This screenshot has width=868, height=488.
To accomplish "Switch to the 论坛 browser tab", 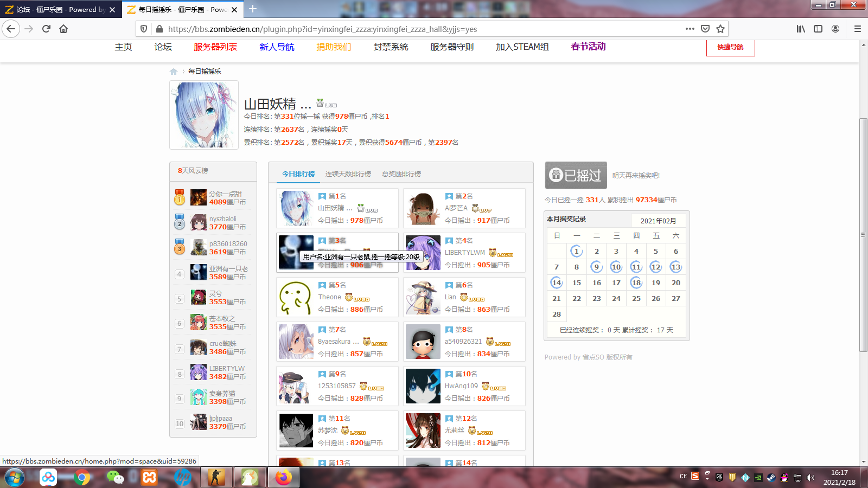I will [54, 9].
